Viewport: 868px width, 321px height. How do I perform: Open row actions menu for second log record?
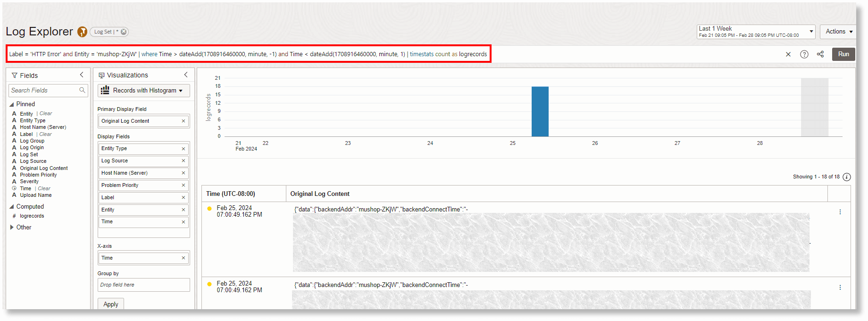point(840,287)
